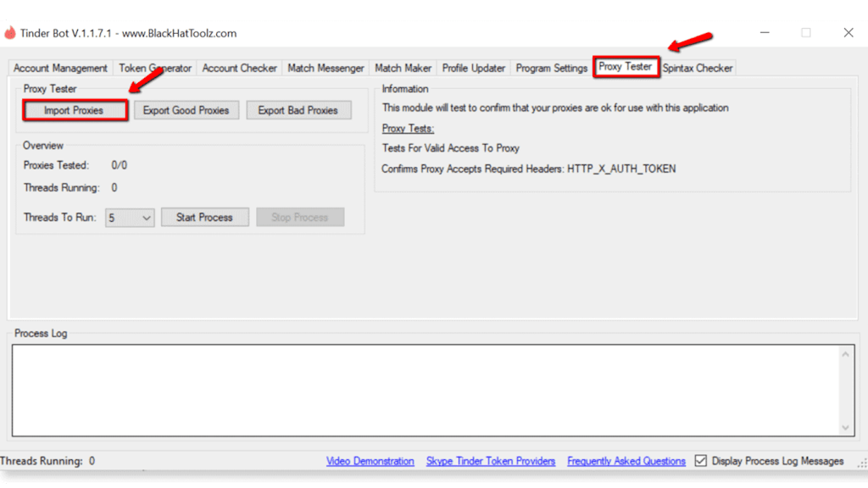
Task: Open the Spintax Checker tab
Action: coord(698,68)
